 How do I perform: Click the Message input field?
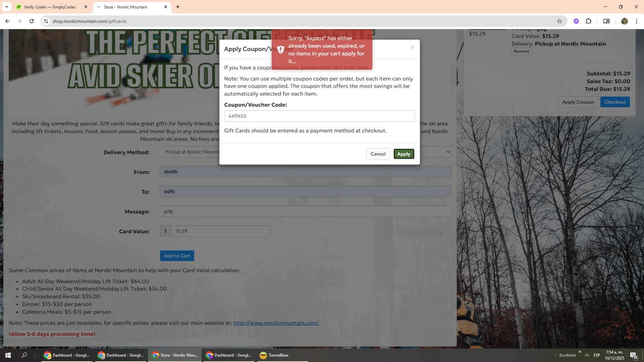[305, 211]
